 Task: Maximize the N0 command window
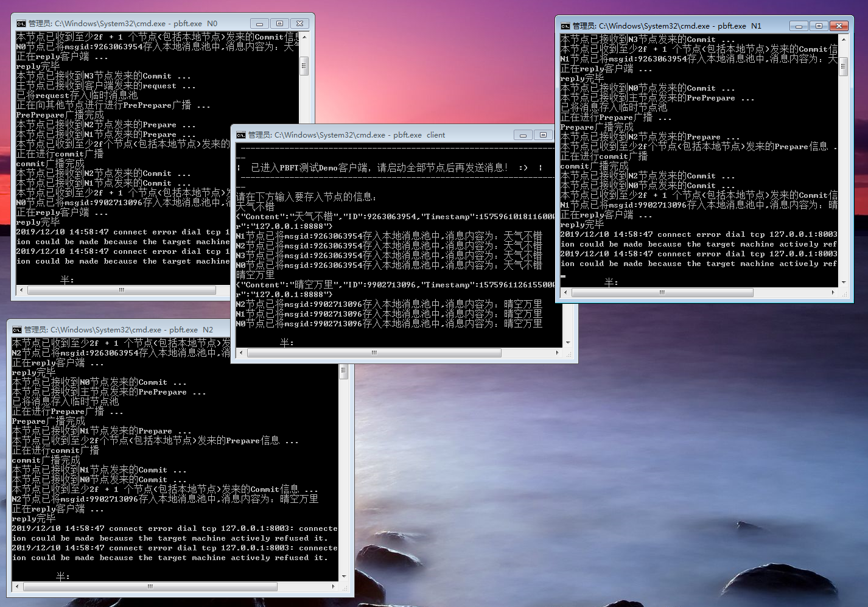click(x=279, y=24)
